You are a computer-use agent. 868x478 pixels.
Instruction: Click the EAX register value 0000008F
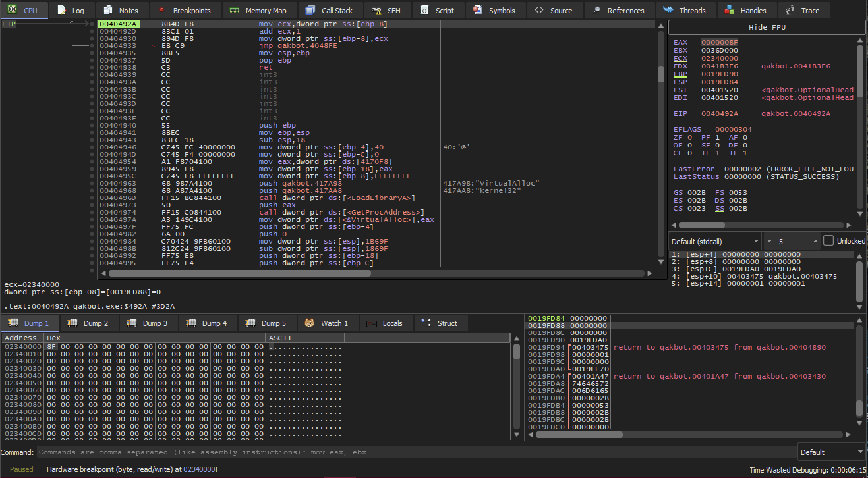719,42
